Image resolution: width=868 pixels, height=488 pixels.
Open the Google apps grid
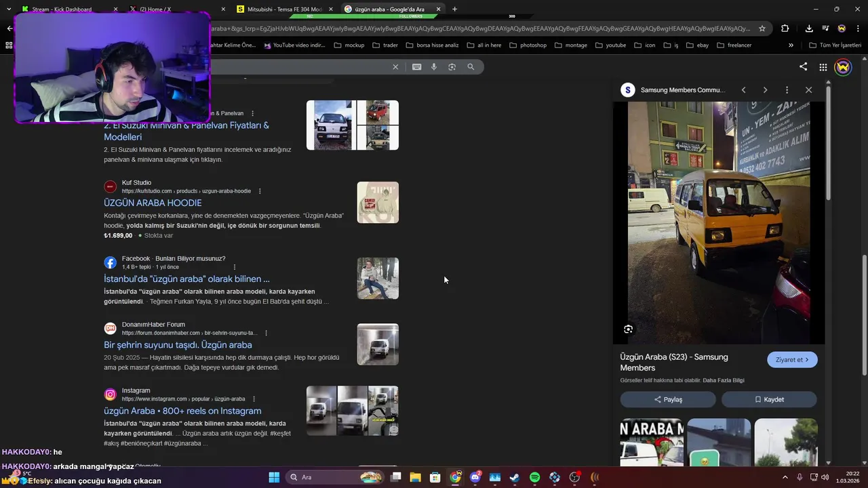pyautogui.click(x=823, y=67)
